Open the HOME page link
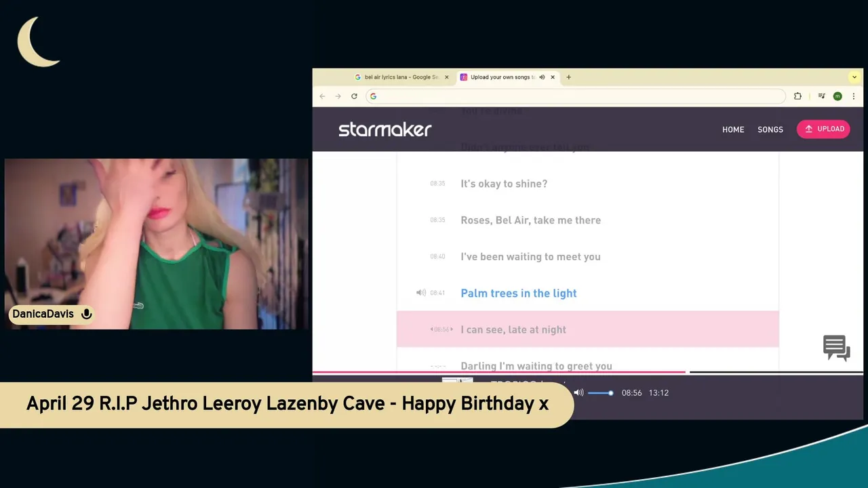 point(733,129)
